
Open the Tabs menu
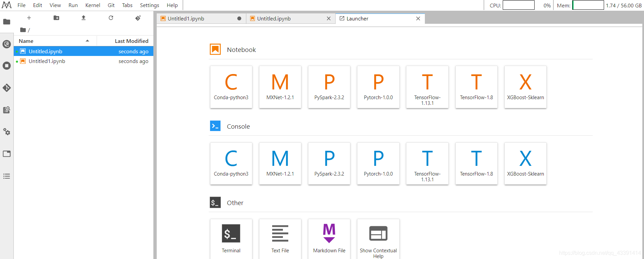tap(127, 5)
